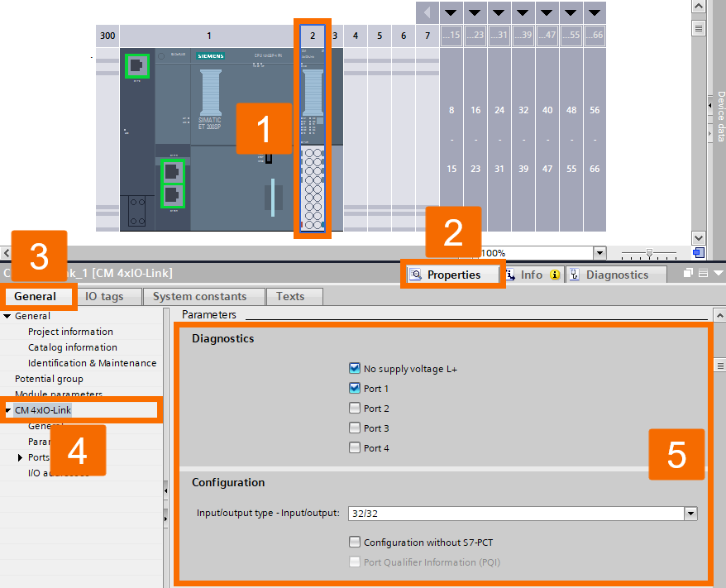Toggle the No supply voltage L+ checkbox
Screen dimensions: 726x588
[x=355, y=368]
